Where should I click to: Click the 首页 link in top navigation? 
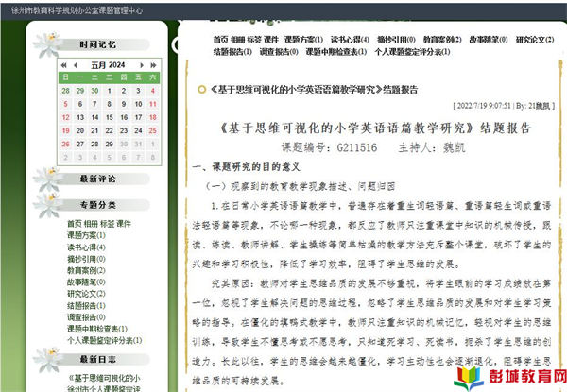[220, 40]
